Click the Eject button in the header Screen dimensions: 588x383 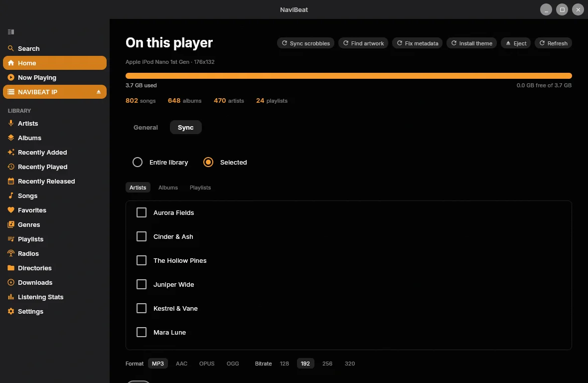tap(516, 43)
